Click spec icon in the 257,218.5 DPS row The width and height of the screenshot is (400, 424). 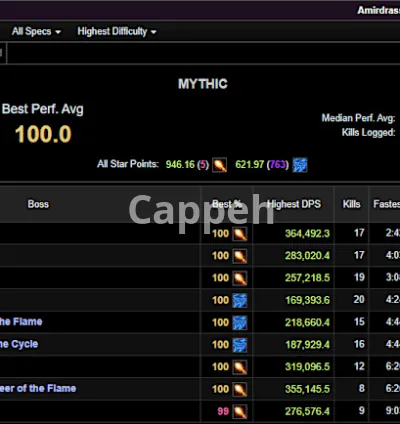click(x=240, y=278)
